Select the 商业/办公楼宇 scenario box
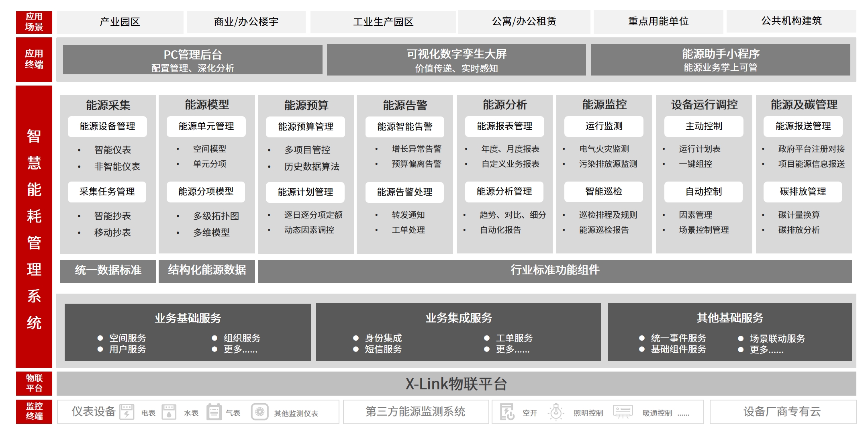Image resolution: width=868 pixels, height=431 pixels. pyautogui.click(x=246, y=22)
